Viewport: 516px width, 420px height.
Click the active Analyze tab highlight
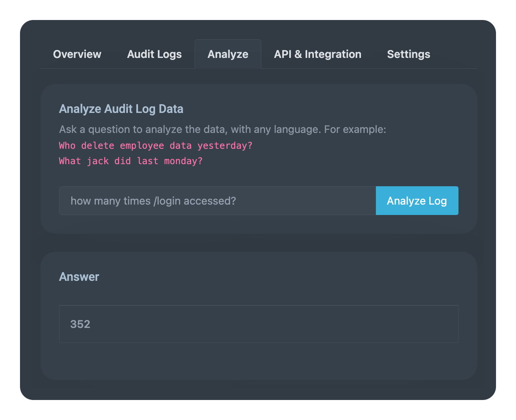point(228,53)
